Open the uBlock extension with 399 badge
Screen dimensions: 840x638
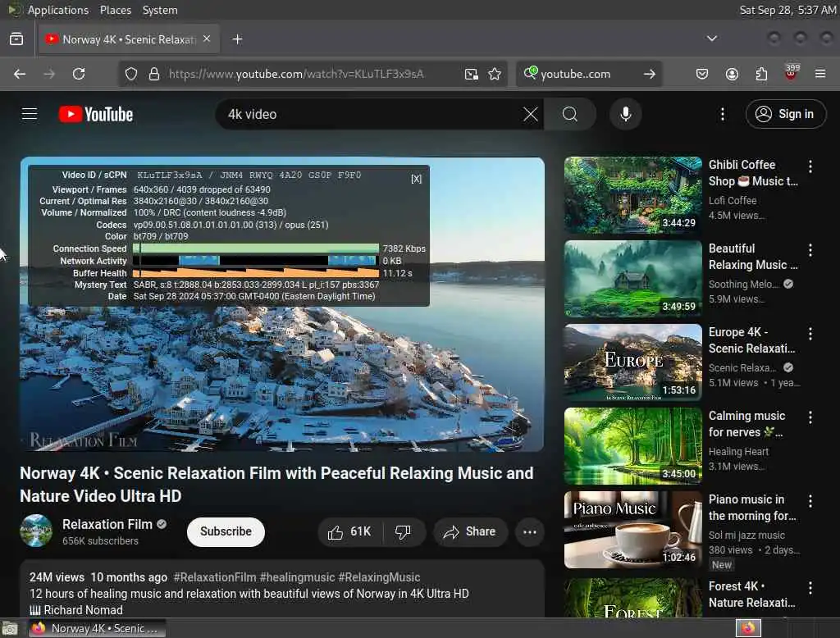[x=791, y=73]
